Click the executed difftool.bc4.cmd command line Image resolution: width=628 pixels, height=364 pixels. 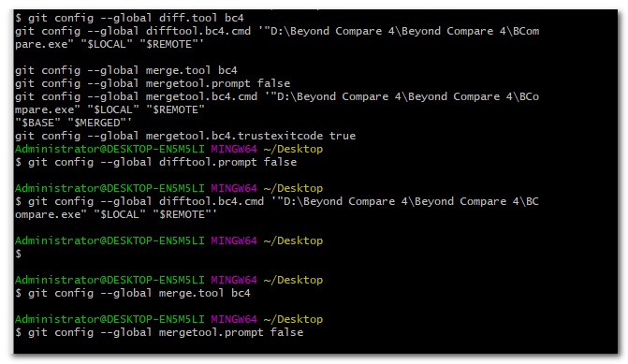(x=277, y=201)
